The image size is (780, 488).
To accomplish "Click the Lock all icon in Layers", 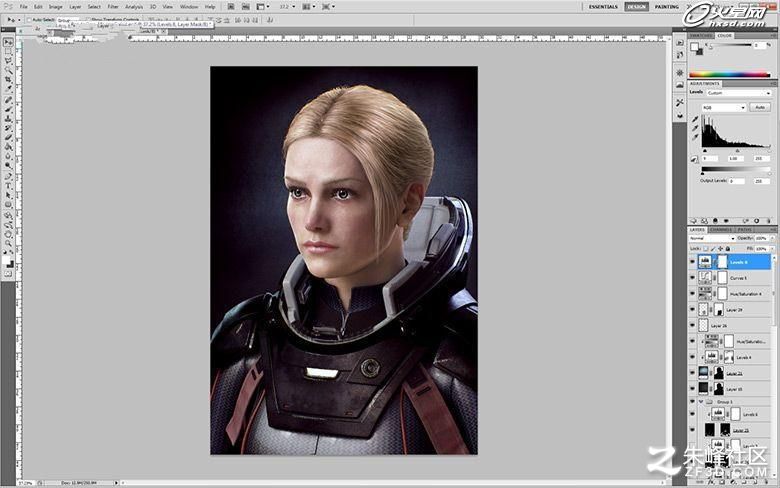I will (x=728, y=248).
